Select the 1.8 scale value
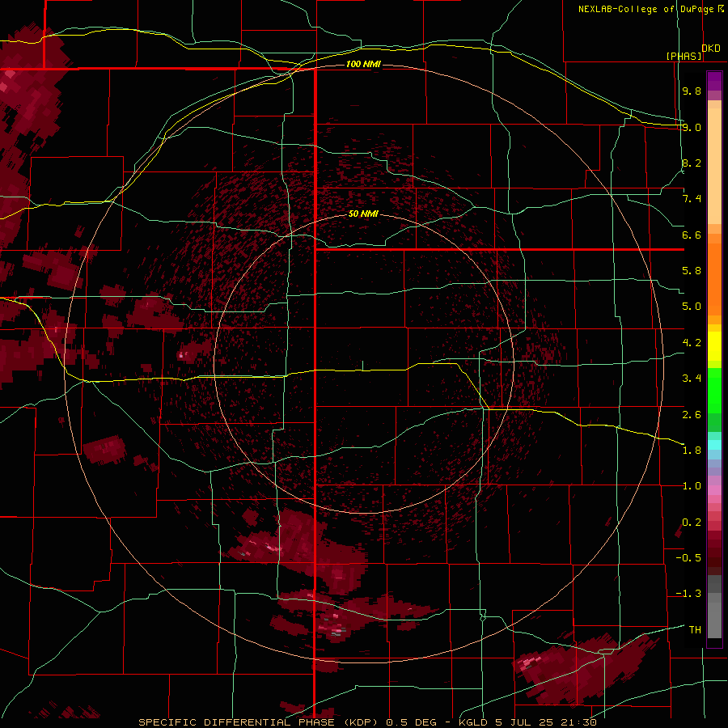 tap(692, 451)
